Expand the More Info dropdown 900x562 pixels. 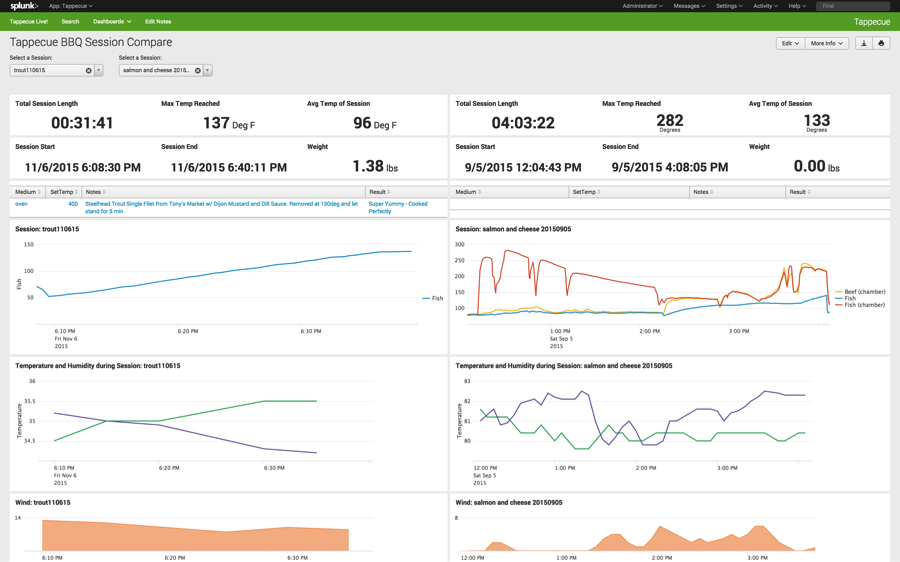click(x=827, y=43)
